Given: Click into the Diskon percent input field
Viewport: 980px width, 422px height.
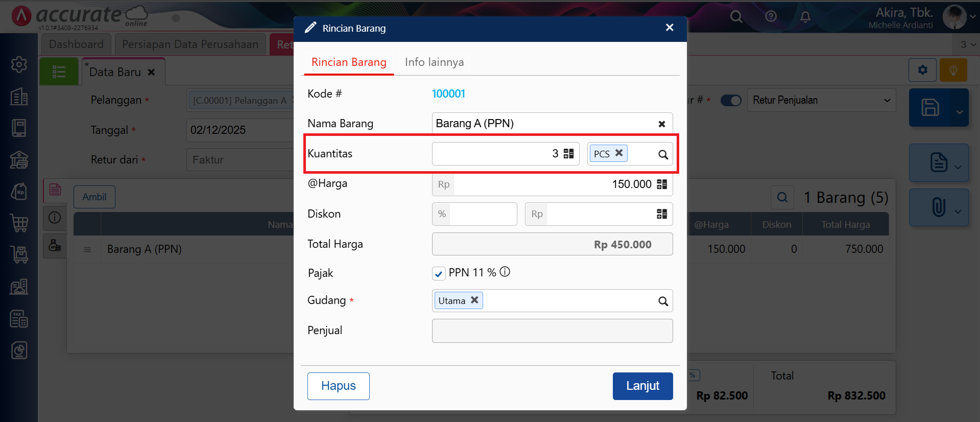Looking at the screenshot, I should click(x=483, y=214).
